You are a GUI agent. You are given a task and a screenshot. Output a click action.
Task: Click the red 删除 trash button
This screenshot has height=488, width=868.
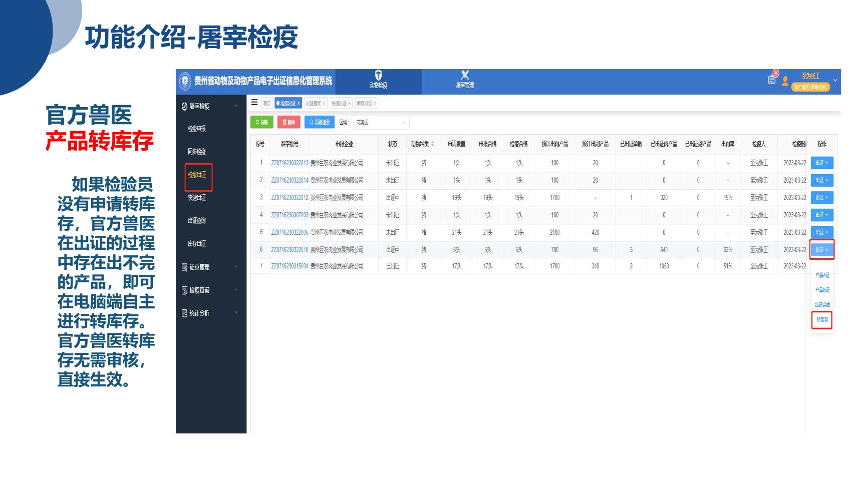288,123
